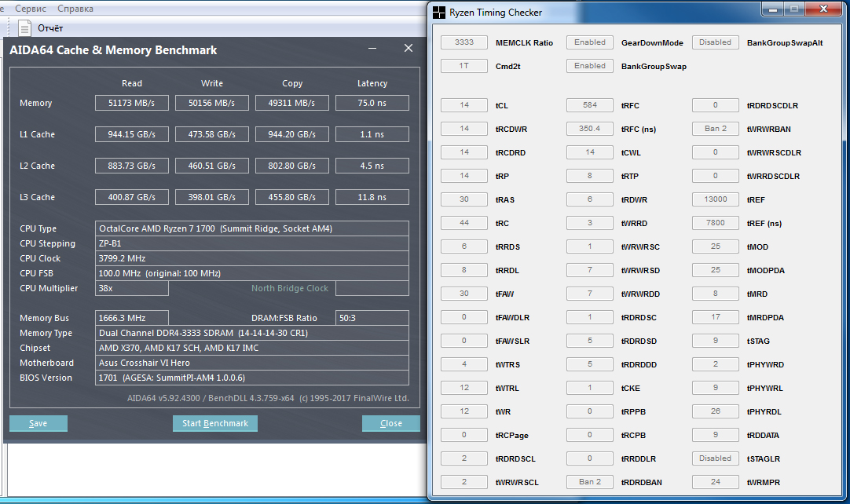This screenshot has height=504, width=850.
Task: Click the MEMCLK Ratio 3333 field
Action: (464, 42)
